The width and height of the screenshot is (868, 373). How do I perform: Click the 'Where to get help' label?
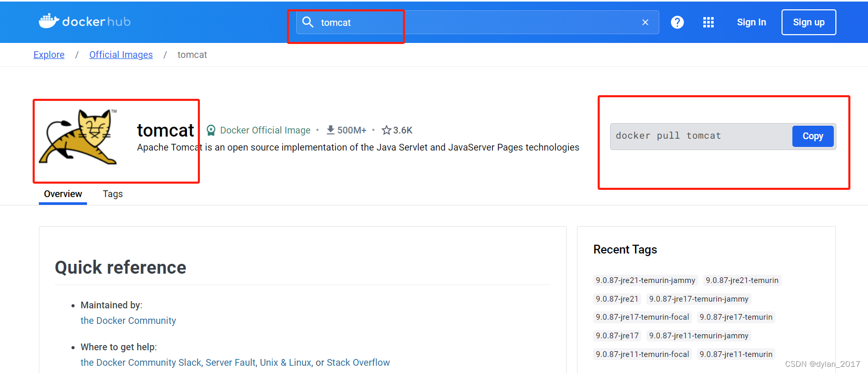coord(119,347)
